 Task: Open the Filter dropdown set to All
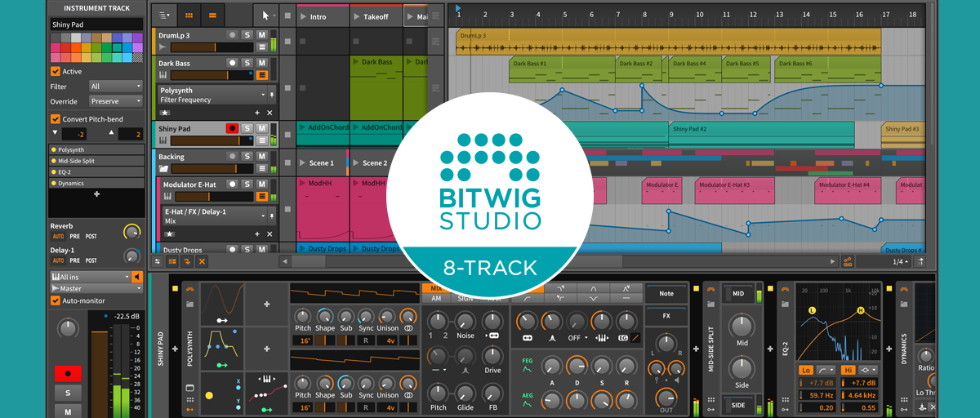pyautogui.click(x=116, y=86)
